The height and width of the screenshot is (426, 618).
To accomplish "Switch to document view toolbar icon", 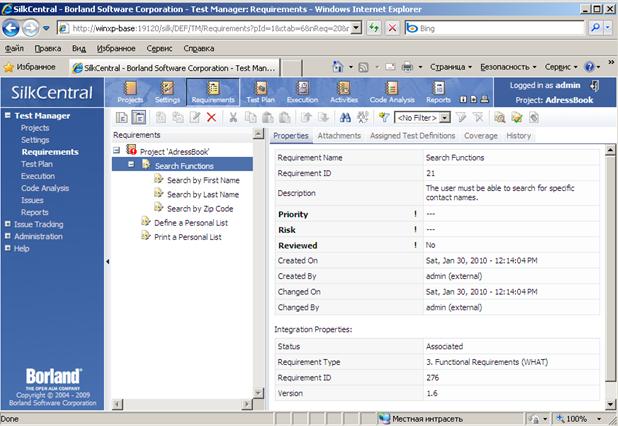I will pos(121,117).
